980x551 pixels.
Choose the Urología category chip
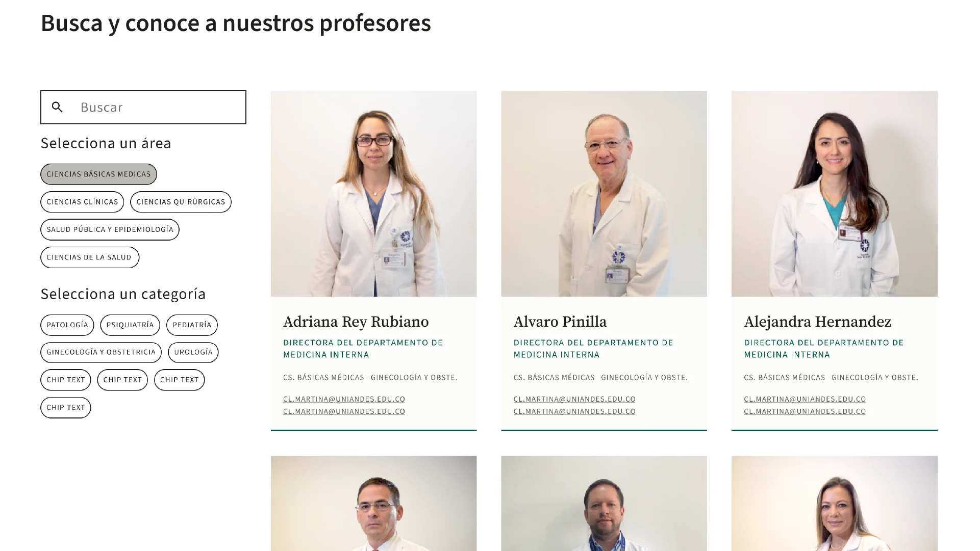[193, 352]
